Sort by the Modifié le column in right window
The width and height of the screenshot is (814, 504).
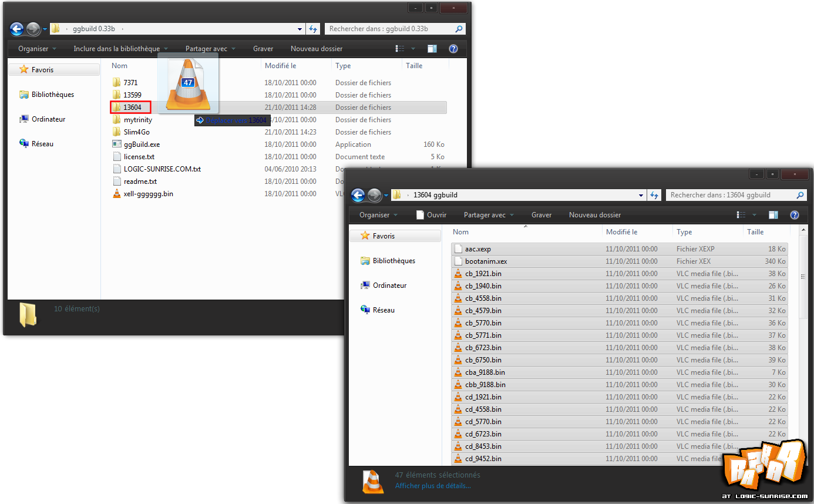621,232
